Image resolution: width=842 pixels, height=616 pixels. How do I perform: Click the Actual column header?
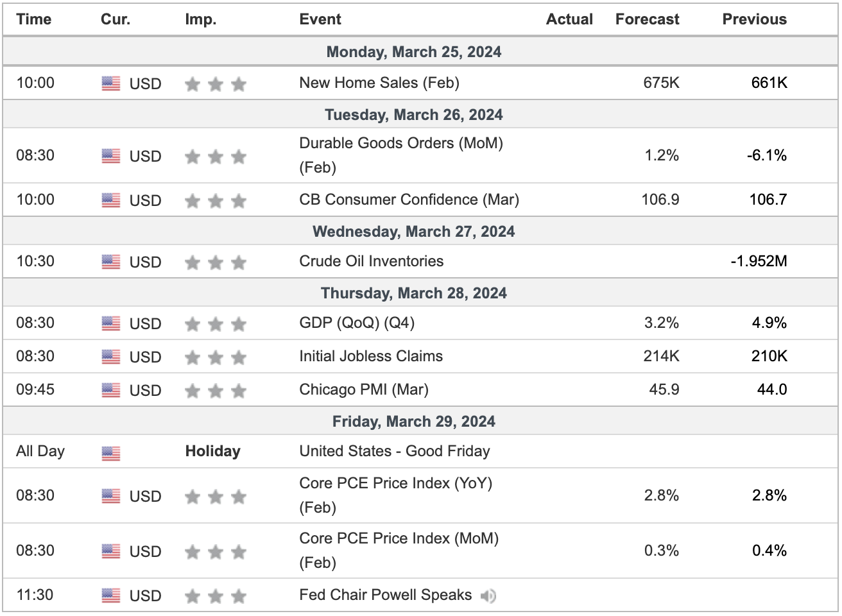(x=569, y=19)
